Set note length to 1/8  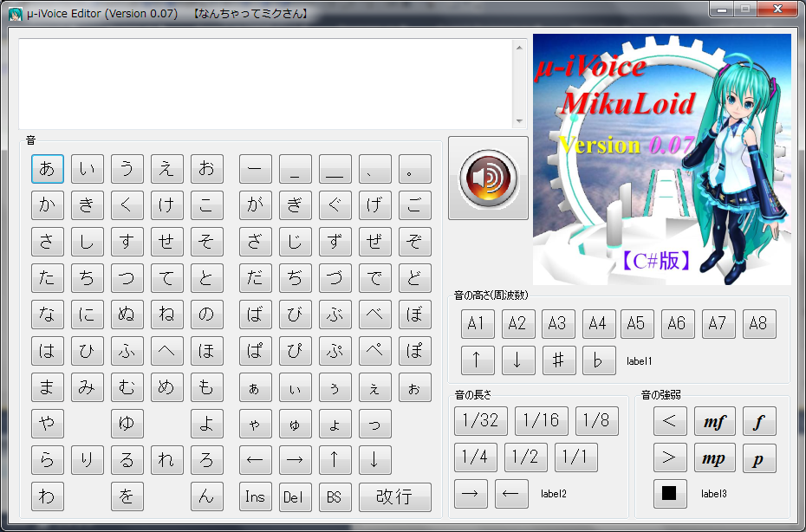pos(597,420)
